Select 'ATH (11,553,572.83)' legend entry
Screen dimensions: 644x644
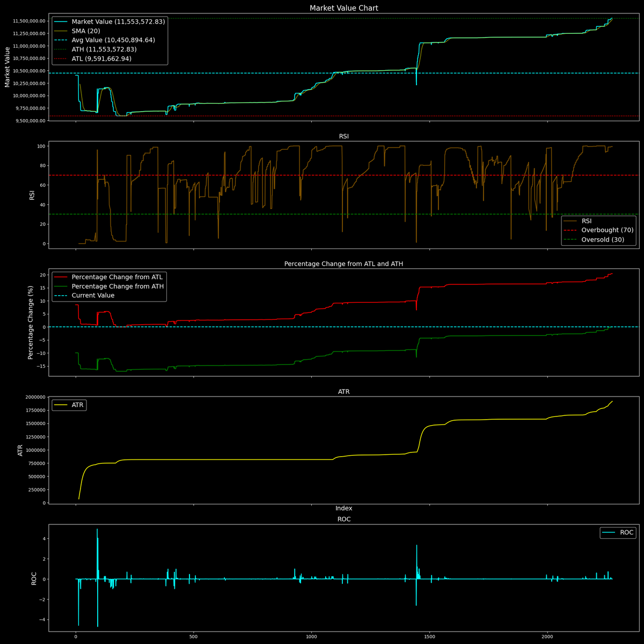click(95, 49)
